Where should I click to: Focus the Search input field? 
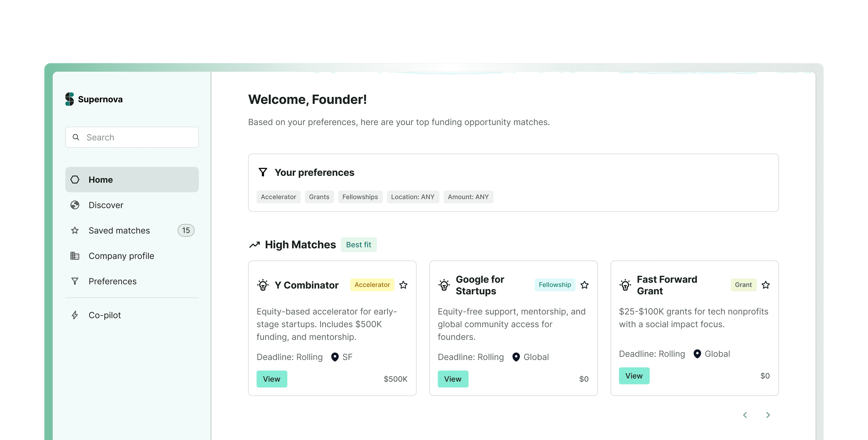pos(138,137)
